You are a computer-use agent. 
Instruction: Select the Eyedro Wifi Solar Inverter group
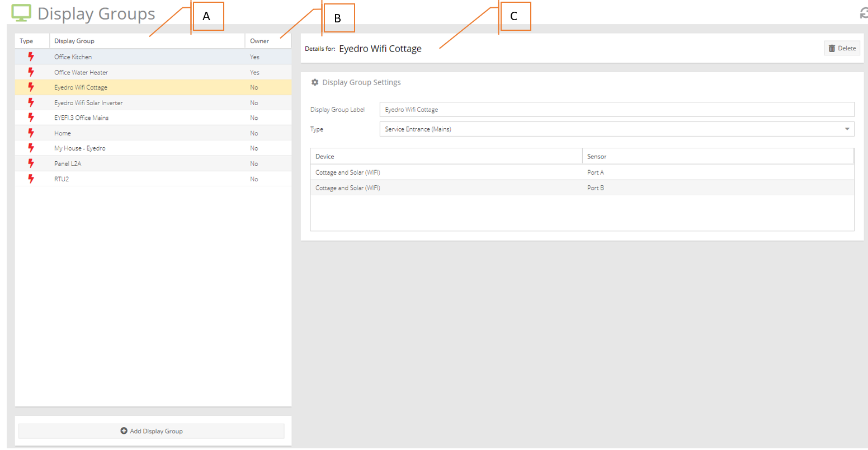pyautogui.click(x=153, y=102)
